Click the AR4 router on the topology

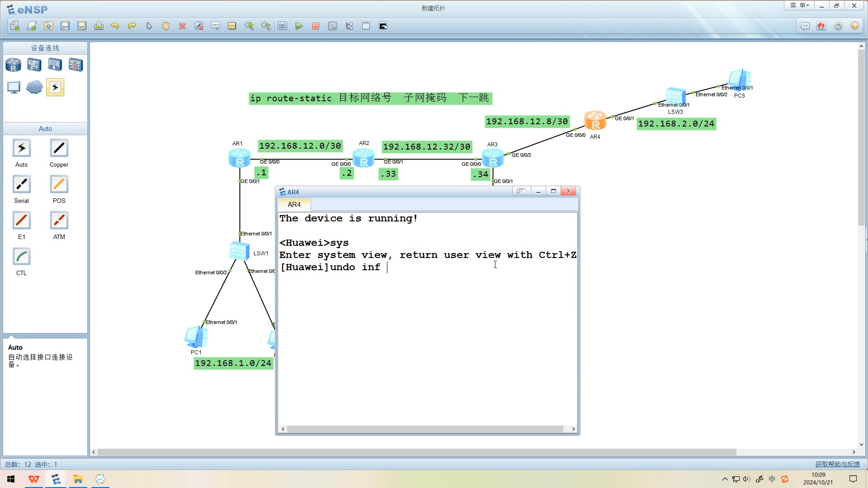pyautogui.click(x=595, y=121)
